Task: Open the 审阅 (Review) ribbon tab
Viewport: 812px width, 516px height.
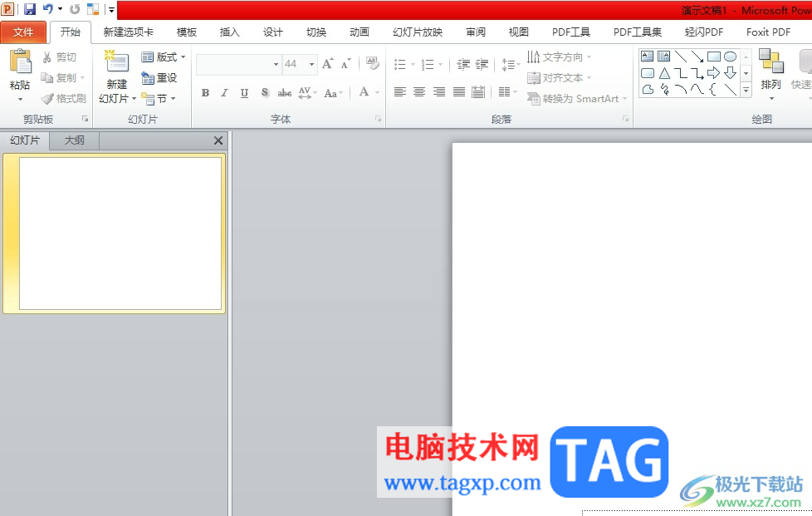Action: (476, 32)
